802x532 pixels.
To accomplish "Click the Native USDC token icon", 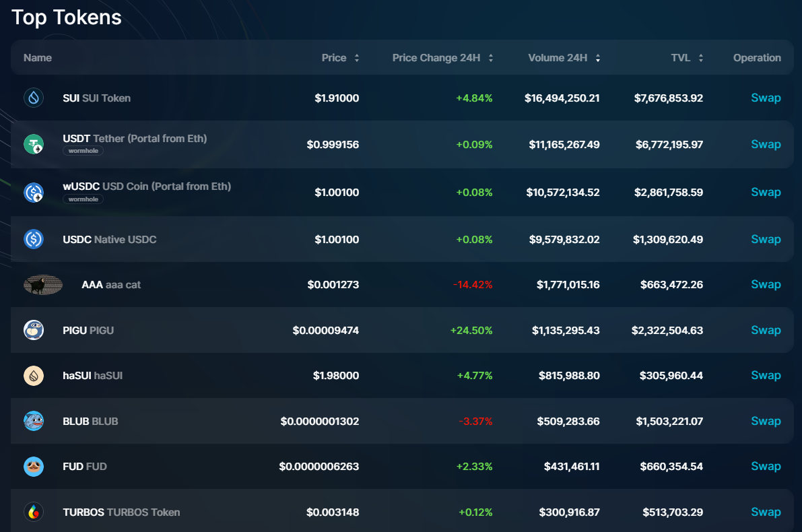I will [x=34, y=239].
